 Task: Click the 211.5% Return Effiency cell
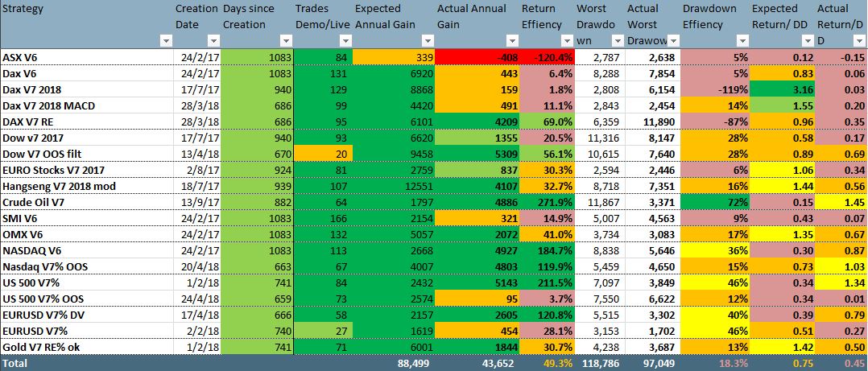pyautogui.click(x=547, y=282)
